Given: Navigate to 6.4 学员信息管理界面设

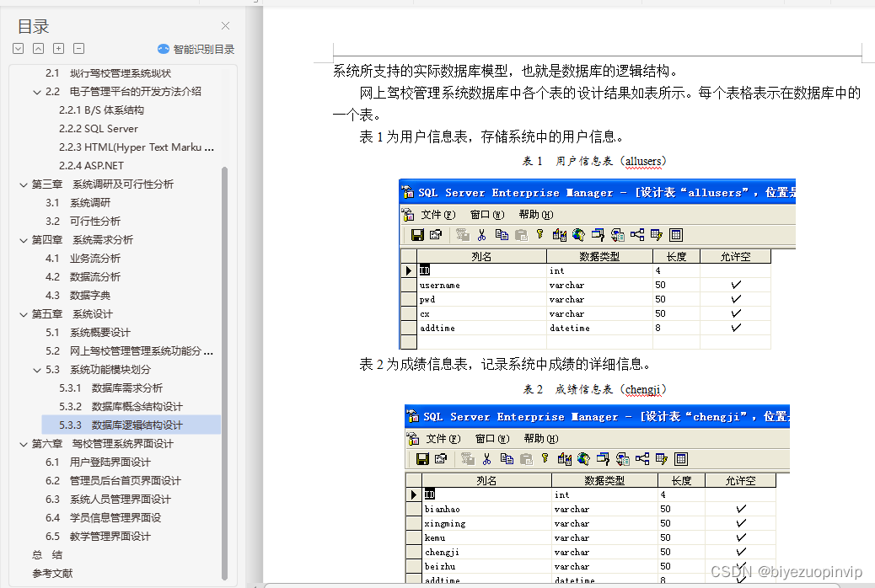Looking at the screenshot, I should 103,518.
